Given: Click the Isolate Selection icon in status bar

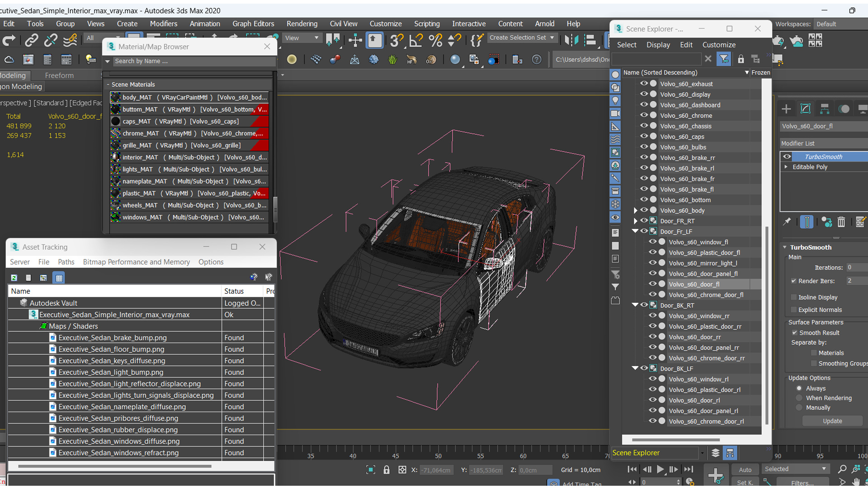Looking at the screenshot, I should (370, 470).
